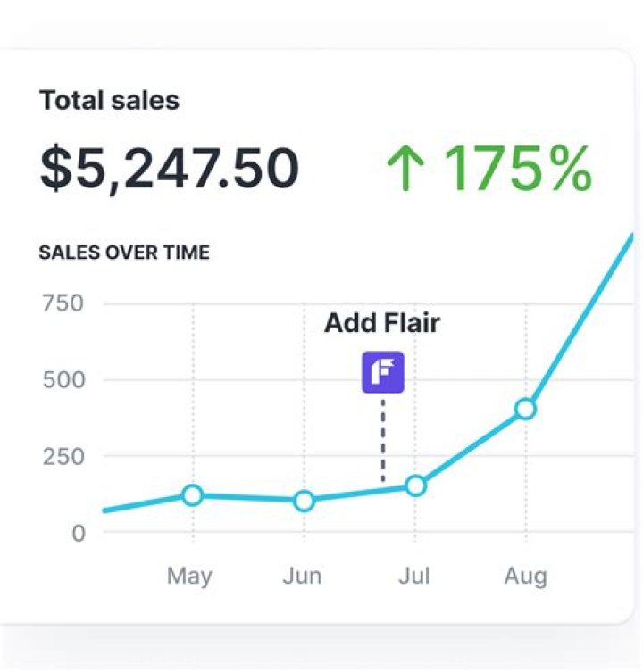Click the 750 y-axis value

[63, 303]
